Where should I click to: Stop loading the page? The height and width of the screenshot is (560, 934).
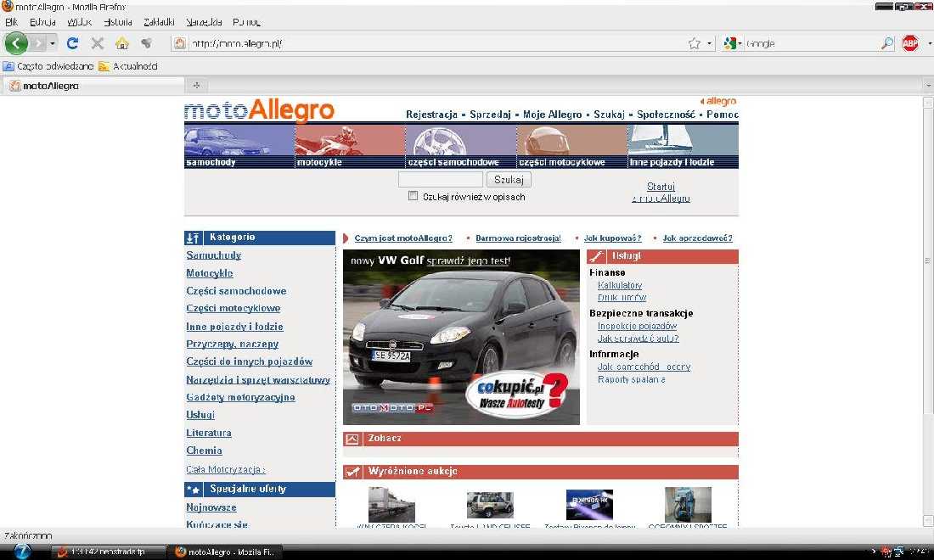(98, 43)
